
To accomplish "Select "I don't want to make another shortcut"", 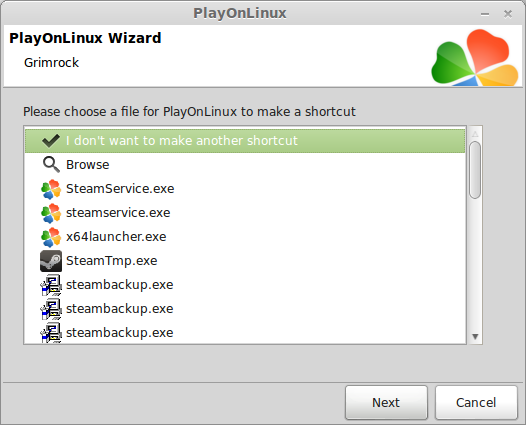I will [x=245, y=141].
